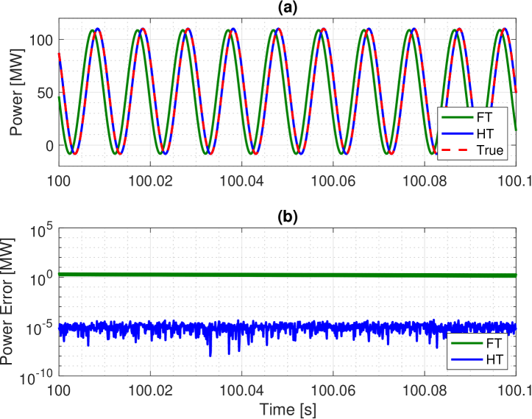Click the y-axis tick "10^5" on plot (b)

tap(41, 231)
